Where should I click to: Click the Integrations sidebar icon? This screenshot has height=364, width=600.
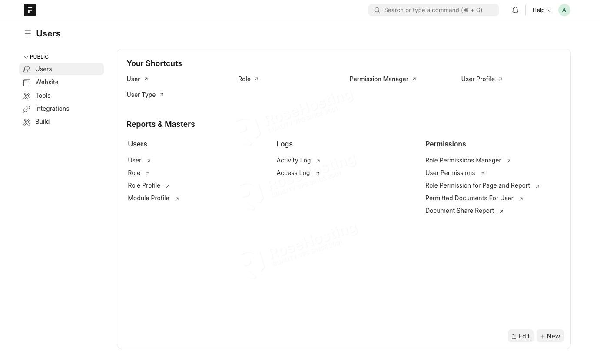coord(27,109)
